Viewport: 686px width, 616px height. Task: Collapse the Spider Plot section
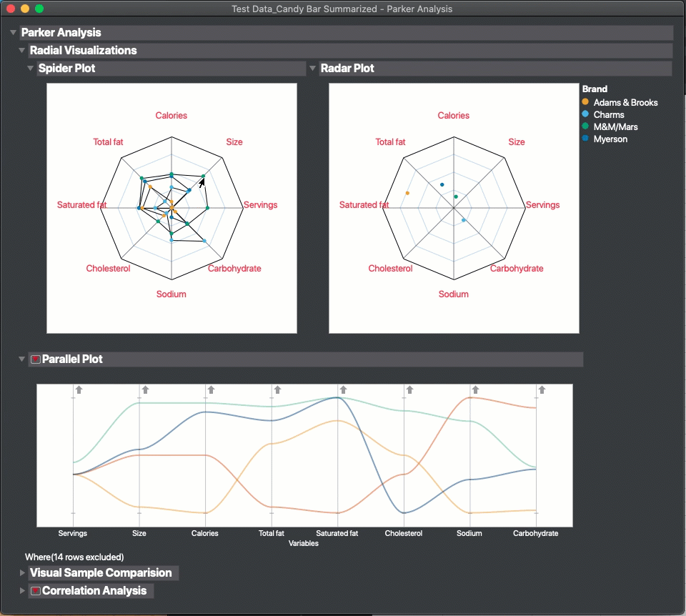[x=30, y=69]
